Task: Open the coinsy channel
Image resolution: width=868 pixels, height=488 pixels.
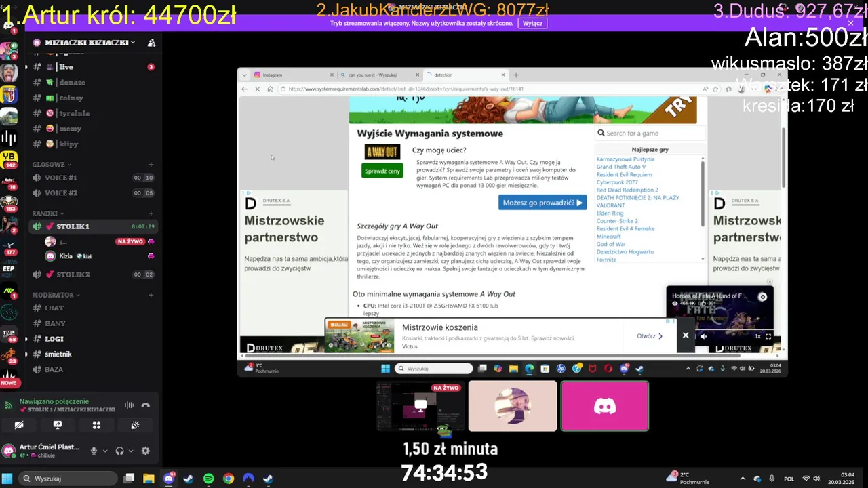Action: (x=94, y=98)
